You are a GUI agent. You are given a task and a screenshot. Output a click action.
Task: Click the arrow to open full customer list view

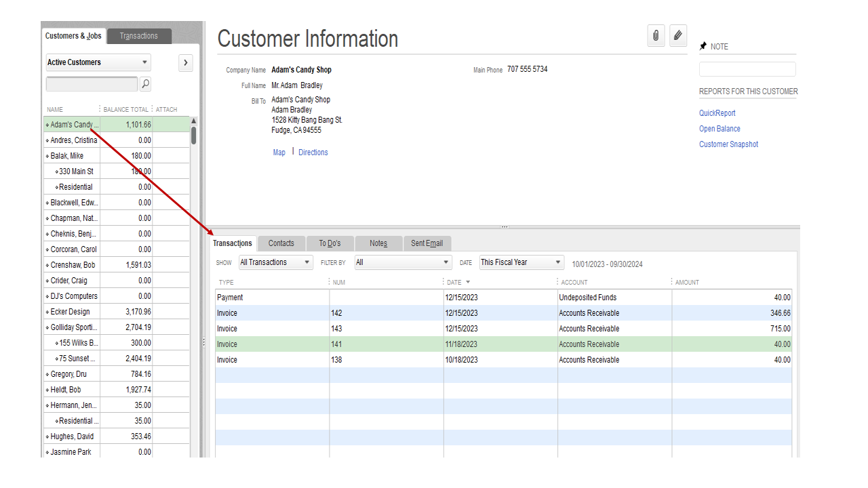(x=185, y=62)
